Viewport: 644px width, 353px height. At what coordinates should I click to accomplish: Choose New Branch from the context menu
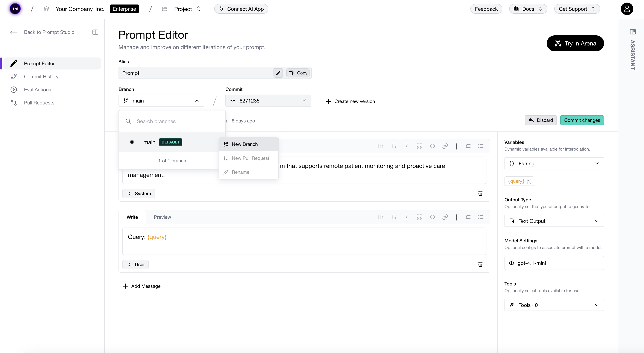tap(245, 144)
